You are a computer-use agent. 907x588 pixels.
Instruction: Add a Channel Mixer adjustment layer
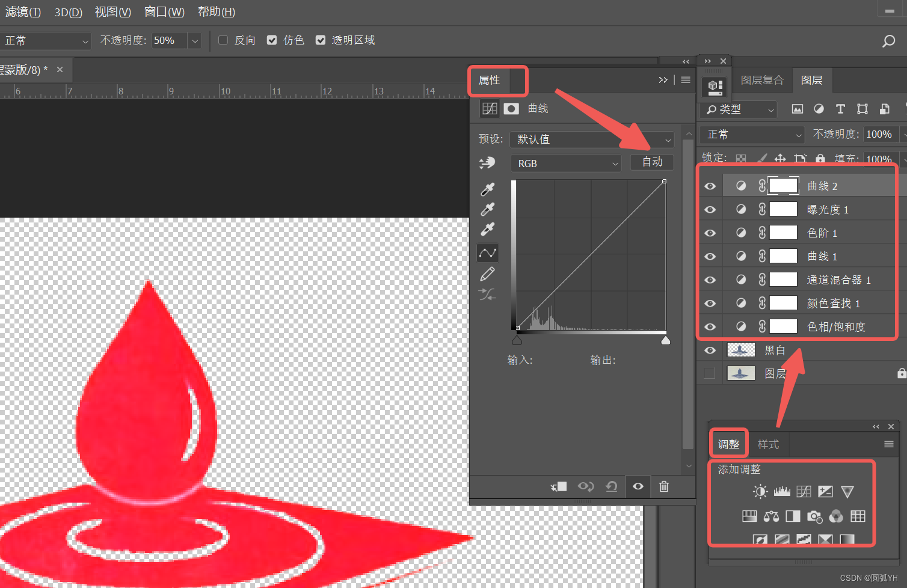(x=836, y=516)
